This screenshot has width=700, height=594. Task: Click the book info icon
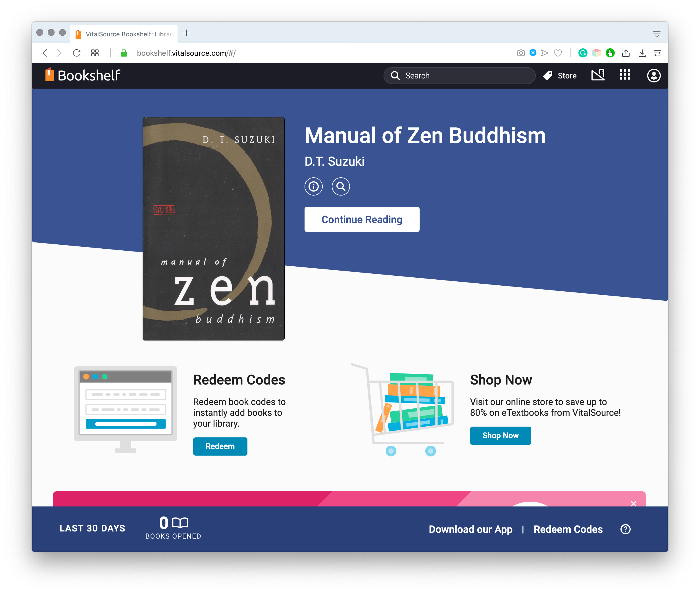click(313, 187)
